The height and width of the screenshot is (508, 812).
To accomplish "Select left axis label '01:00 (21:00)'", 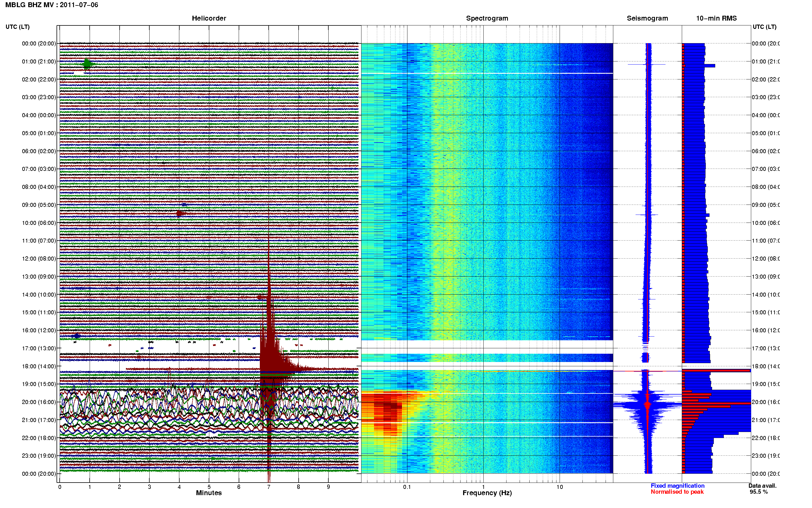I will click(39, 61).
